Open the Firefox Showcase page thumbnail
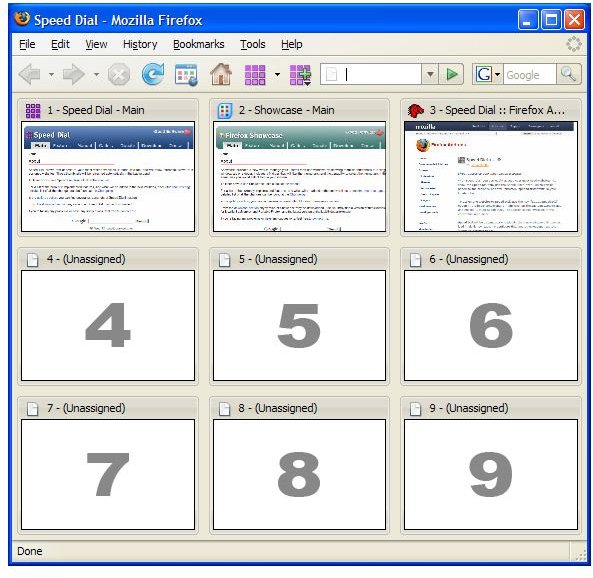The image size is (593, 578). (300, 177)
